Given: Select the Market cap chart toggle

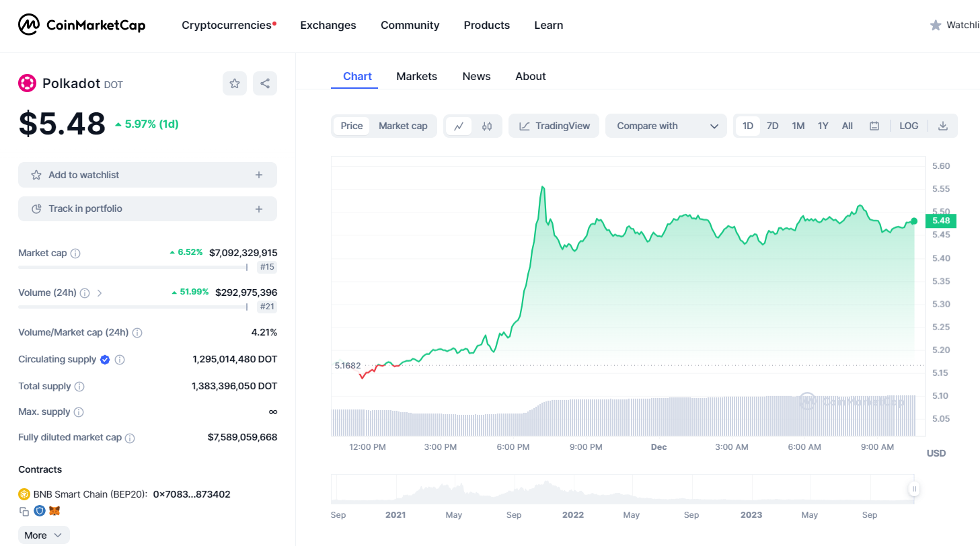Looking at the screenshot, I should [403, 126].
